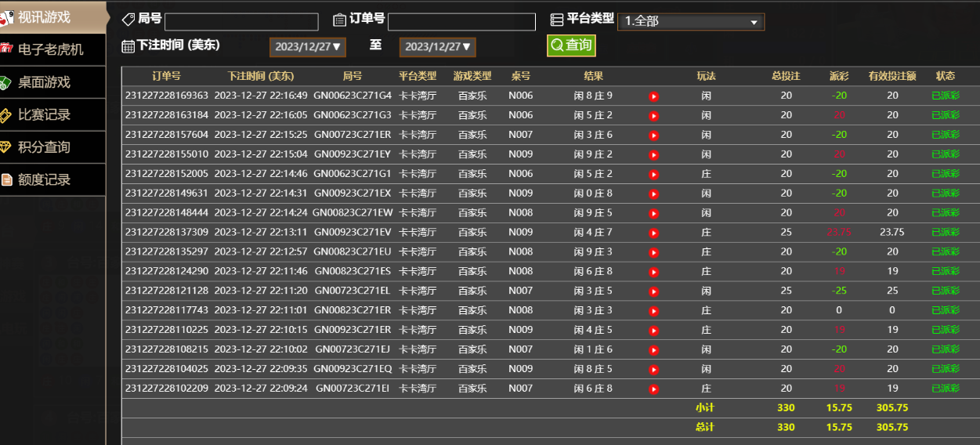
Task: Click the 305.75 value in 总计 row
Action: coord(892,428)
